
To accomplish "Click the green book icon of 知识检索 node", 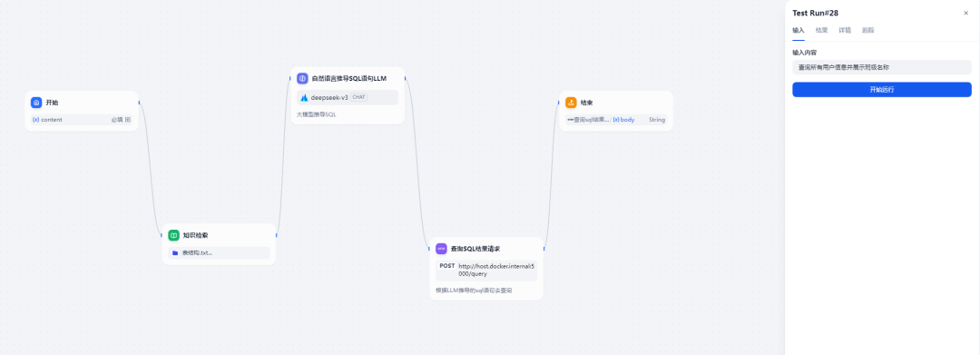I will (173, 235).
